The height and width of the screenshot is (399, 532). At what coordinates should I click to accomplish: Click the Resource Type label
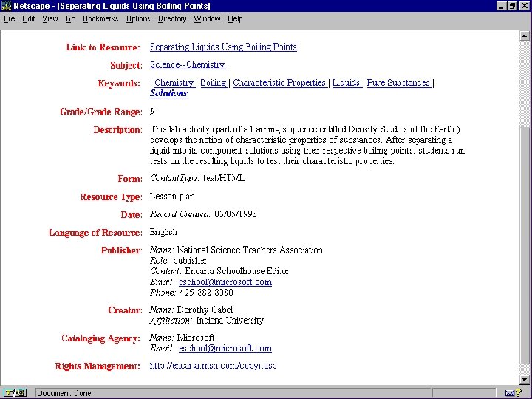click(111, 197)
